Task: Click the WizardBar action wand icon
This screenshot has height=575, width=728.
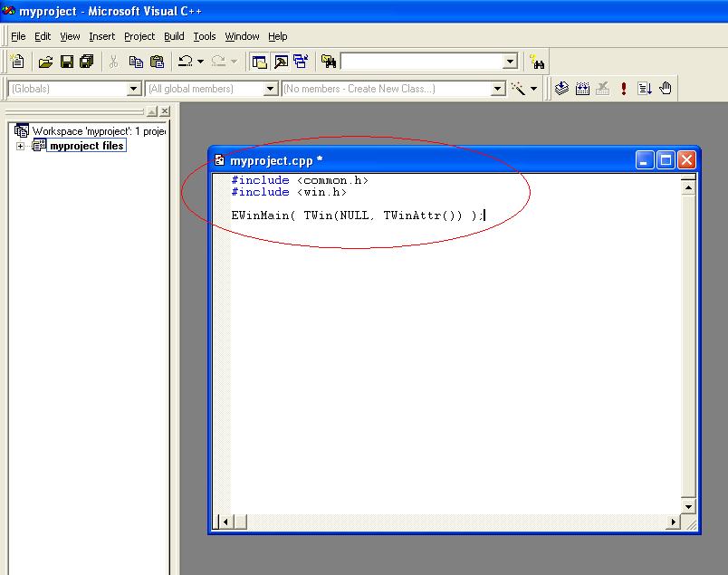Action: pyautogui.click(x=518, y=88)
